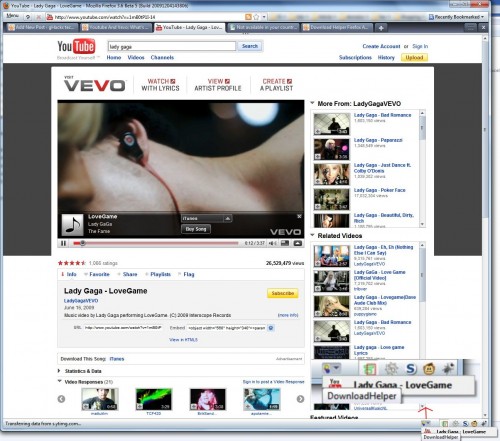Click the orange face icon in status bar
The image size is (500, 441).
[474, 424]
